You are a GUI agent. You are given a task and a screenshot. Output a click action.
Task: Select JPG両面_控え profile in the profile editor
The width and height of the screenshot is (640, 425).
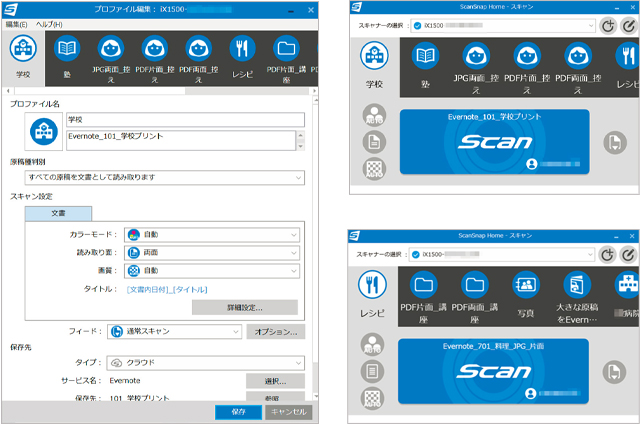pyautogui.click(x=111, y=59)
